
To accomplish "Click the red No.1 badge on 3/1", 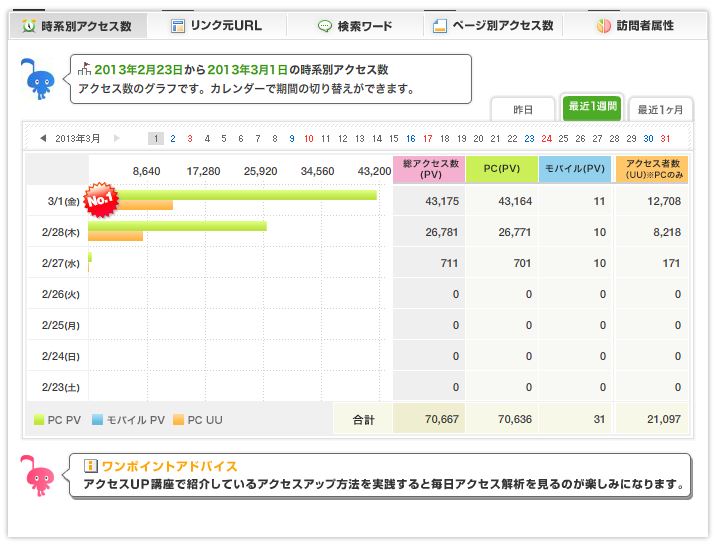I will click(x=102, y=198).
